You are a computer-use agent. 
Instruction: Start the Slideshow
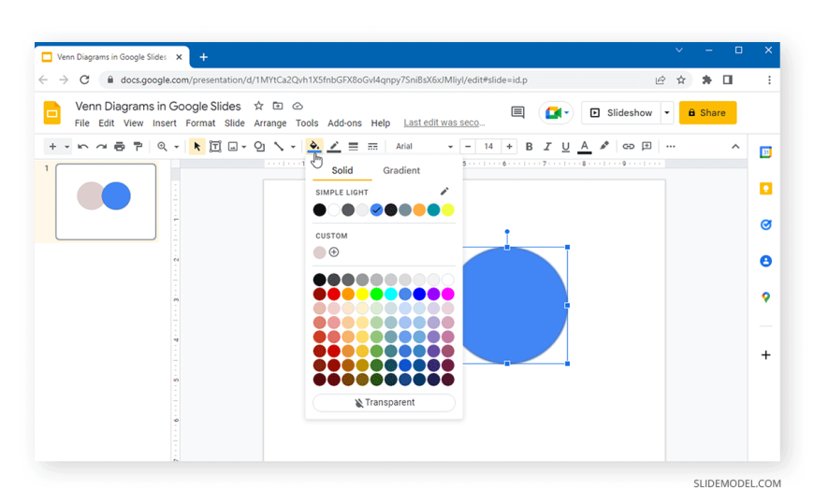621,112
